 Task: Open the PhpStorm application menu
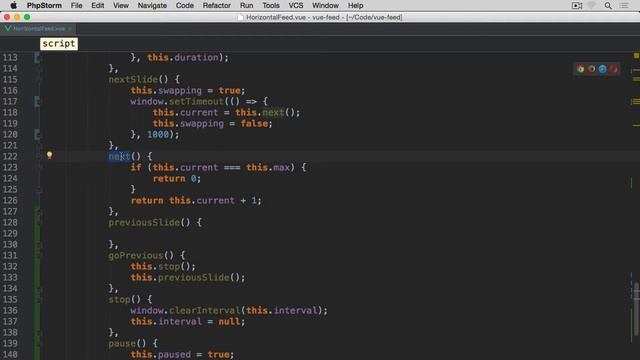44,6
